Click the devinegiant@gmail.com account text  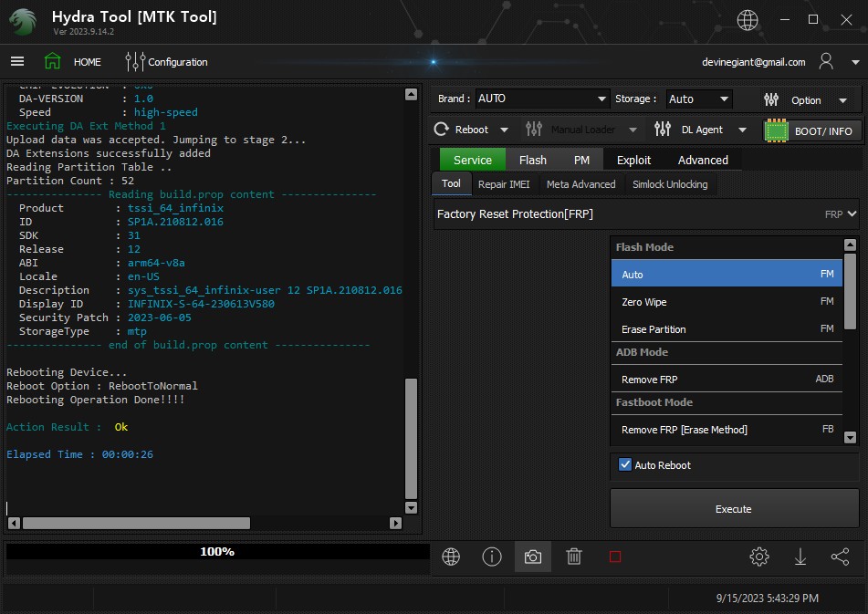[x=753, y=62]
